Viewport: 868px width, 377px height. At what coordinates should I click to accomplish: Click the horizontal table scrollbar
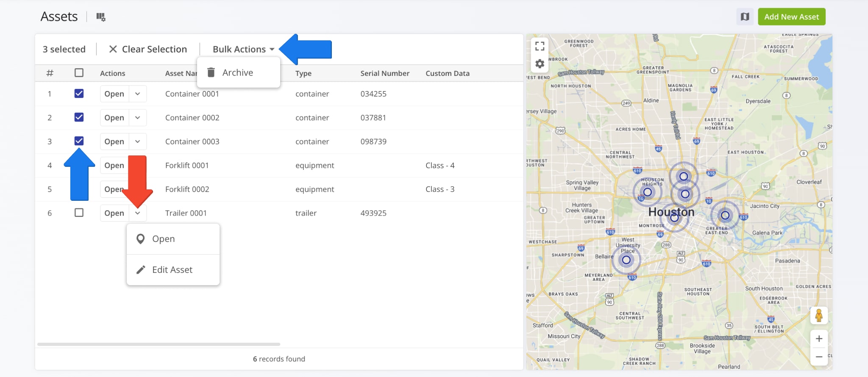[159, 344]
